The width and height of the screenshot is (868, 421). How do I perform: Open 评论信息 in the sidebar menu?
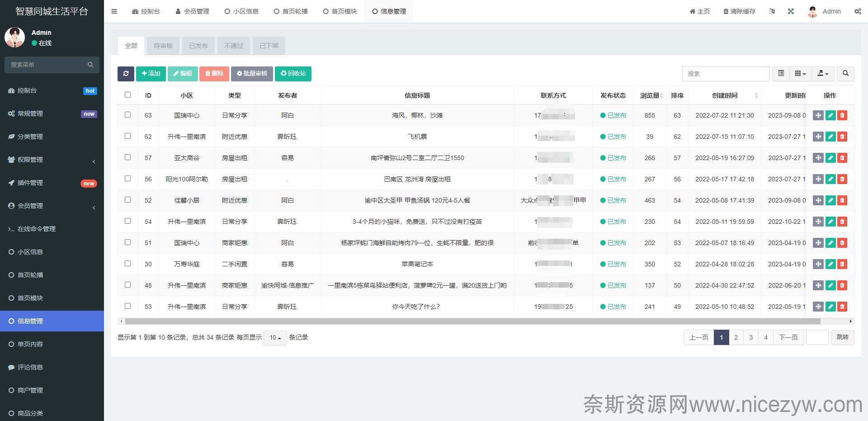[x=30, y=367]
